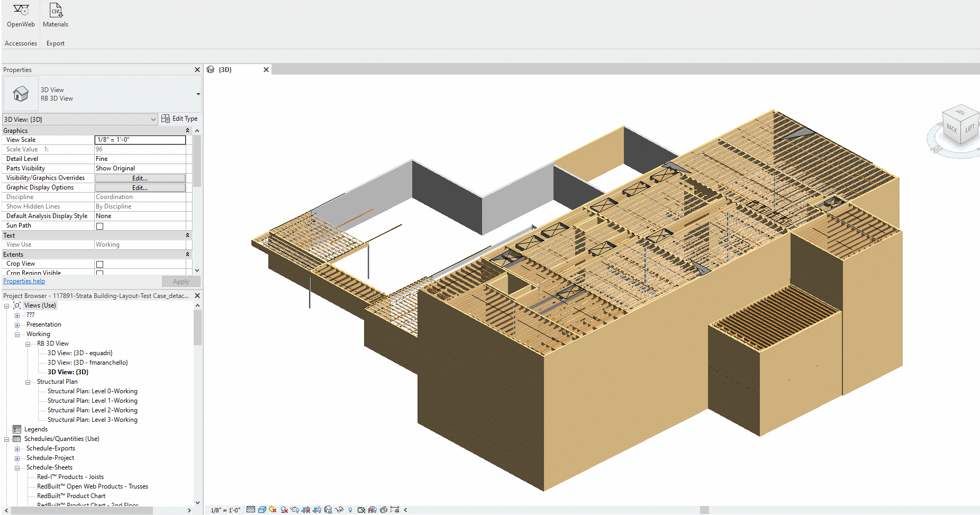Open Temporary Hide/Isolate glasses icon

tap(339, 510)
